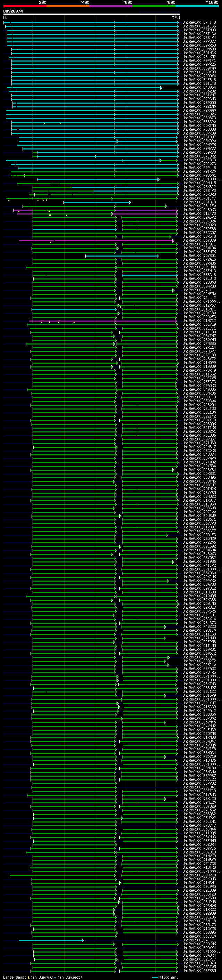Click the orange ~40% identity legend segment
This screenshot has height=980, width=222.
pos(68,6)
